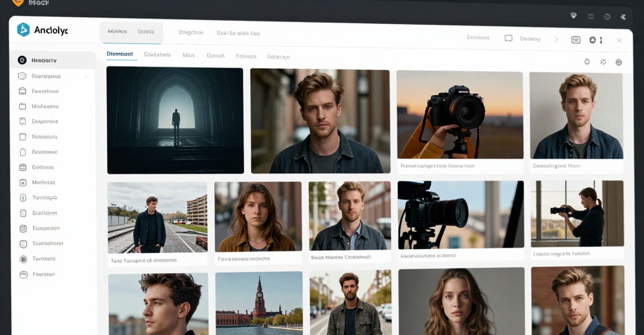Switch to the Dtomponl tab
The image size is (644, 335).
coord(119,54)
